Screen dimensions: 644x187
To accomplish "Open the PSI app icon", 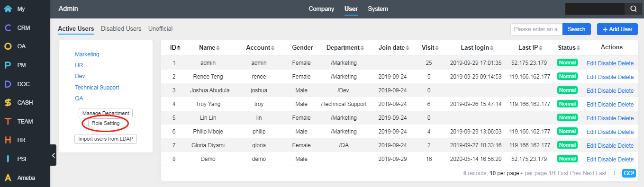I will tap(8, 159).
